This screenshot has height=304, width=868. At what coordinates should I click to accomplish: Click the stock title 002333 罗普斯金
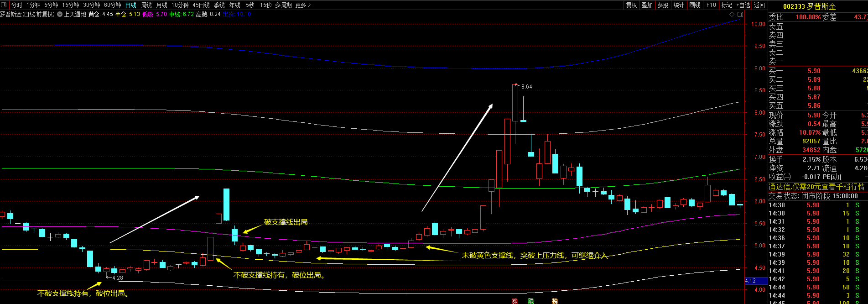[x=809, y=6]
